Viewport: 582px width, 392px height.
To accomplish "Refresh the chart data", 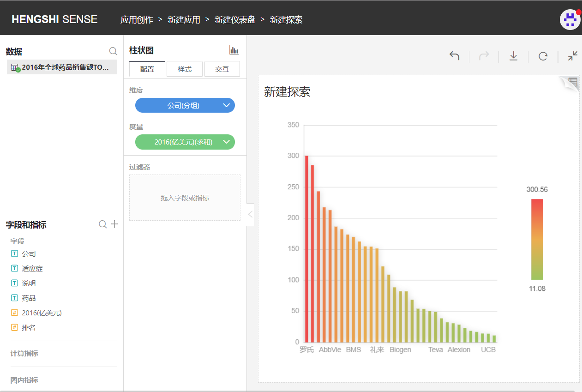I will coord(543,56).
